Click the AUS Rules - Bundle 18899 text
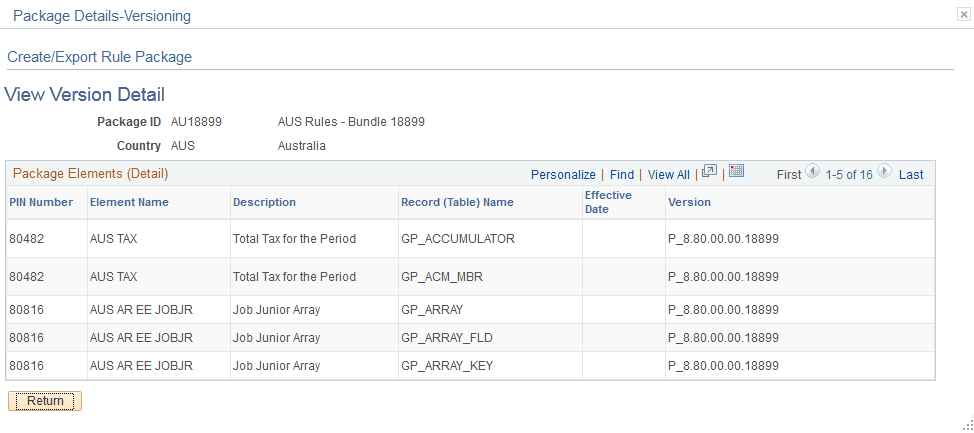The width and height of the screenshot is (974, 433). pyautogui.click(x=351, y=122)
